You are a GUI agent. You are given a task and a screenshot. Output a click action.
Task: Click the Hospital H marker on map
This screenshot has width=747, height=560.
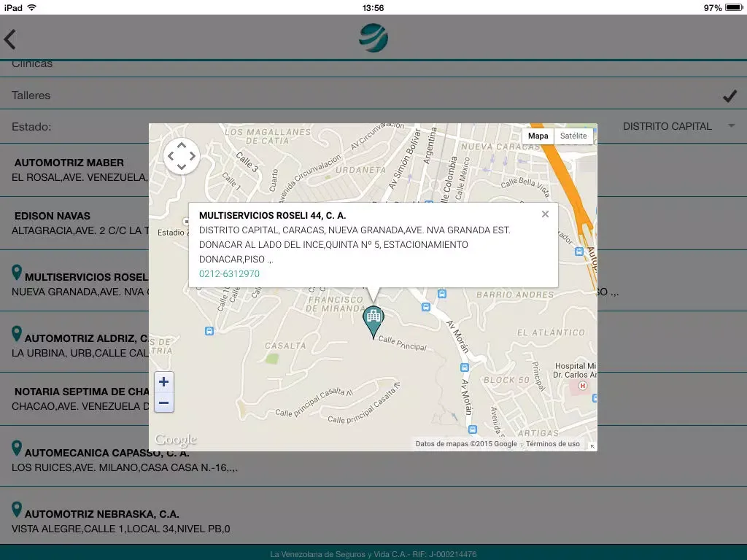click(582, 386)
